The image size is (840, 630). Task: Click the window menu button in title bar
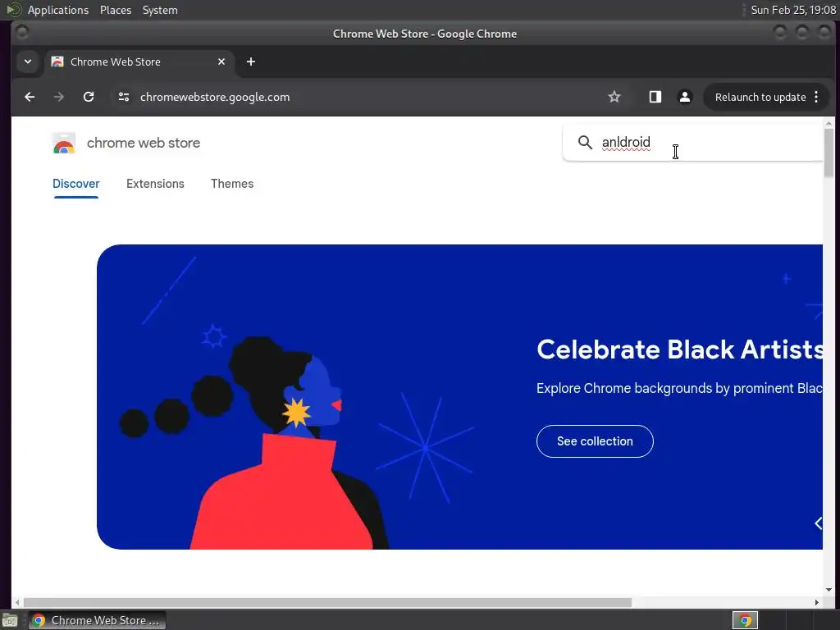pyautogui.click(x=22, y=33)
